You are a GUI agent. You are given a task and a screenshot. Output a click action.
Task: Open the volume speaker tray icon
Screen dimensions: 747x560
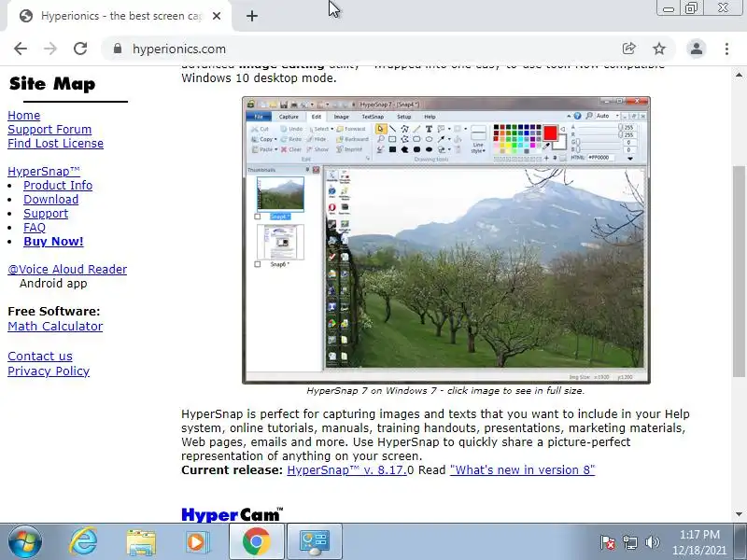pos(652,542)
